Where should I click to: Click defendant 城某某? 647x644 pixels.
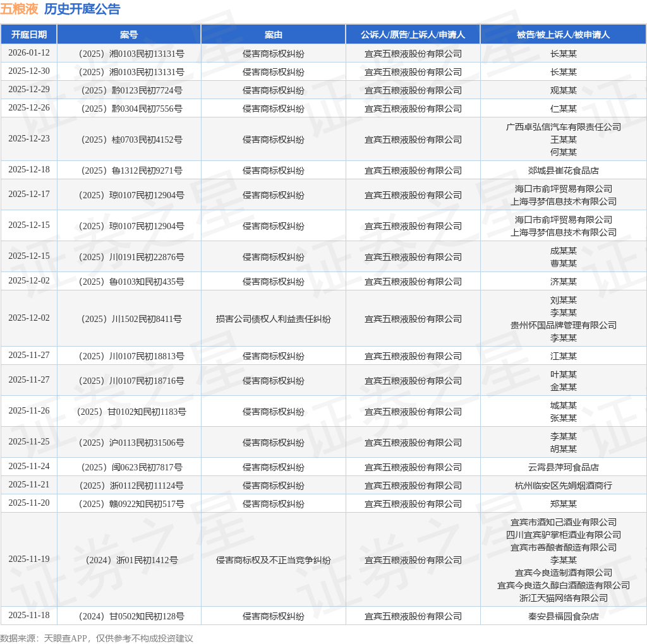[x=563, y=405]
